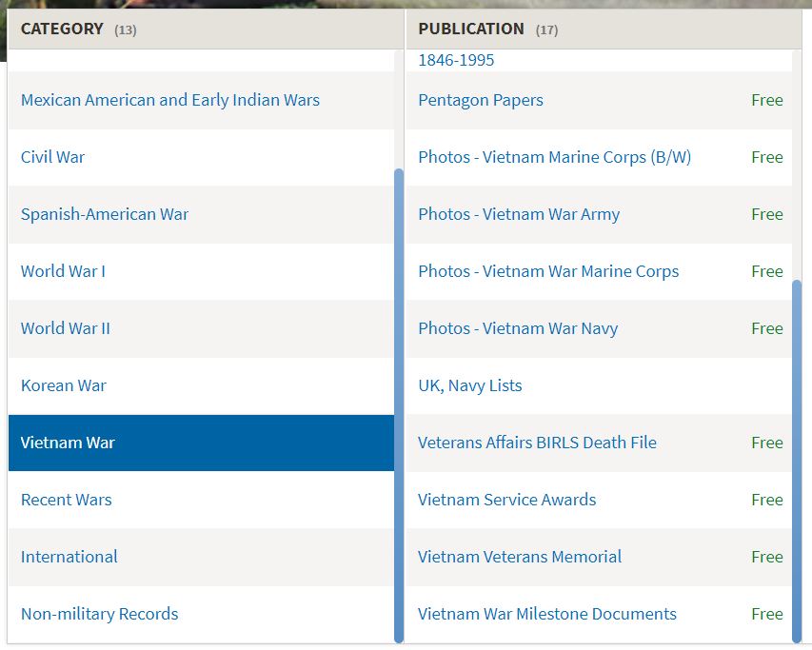
Task: Click the Category list scrollbar
Action: (399, 404)
